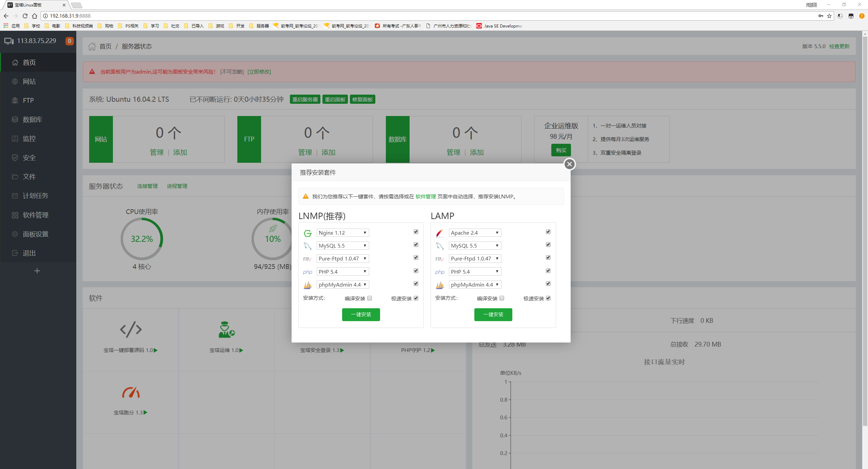Image resolution: width=868 pixels, height=469 pixels.
Task: Uncheck the LNMP Nginx 1.12 checkbox
Action: coord(416,232)
